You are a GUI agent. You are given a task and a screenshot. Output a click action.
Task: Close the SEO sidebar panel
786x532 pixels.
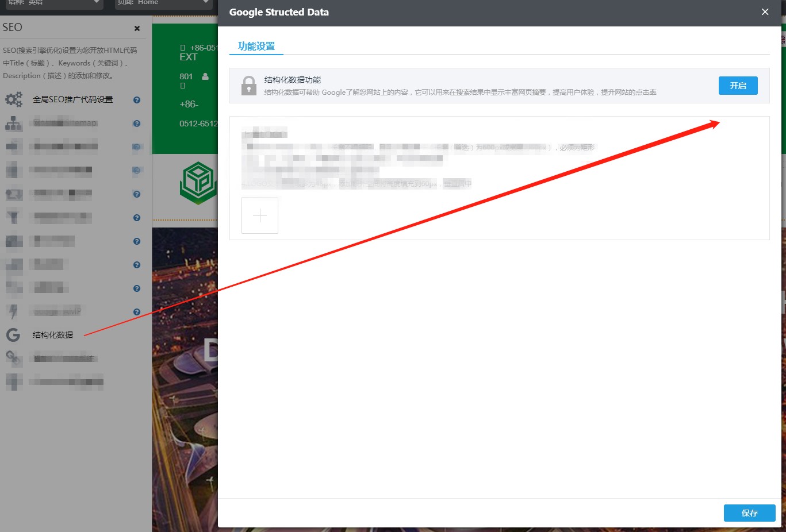pyautogui.click(x=137, y=28)
